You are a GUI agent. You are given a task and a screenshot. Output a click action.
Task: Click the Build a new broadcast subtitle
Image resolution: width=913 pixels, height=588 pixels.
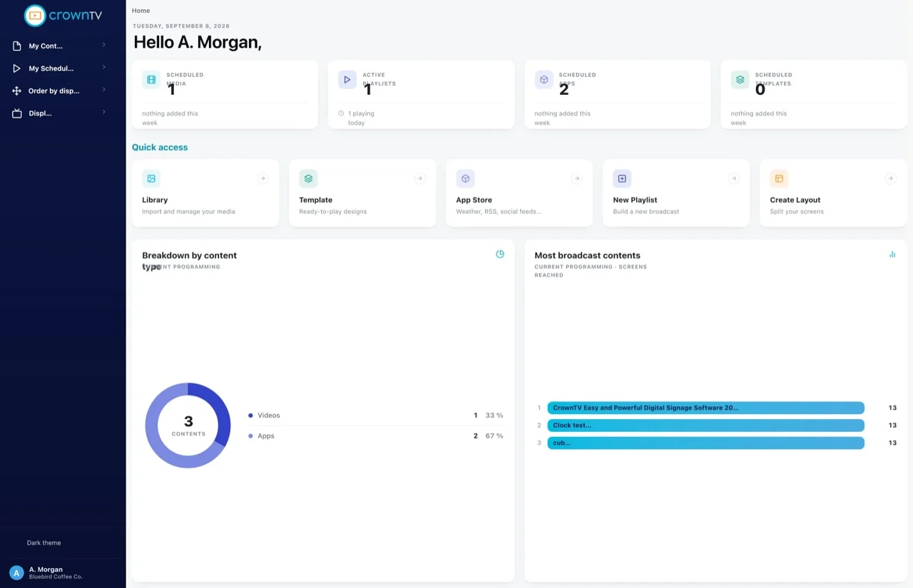tap(646, 212)
